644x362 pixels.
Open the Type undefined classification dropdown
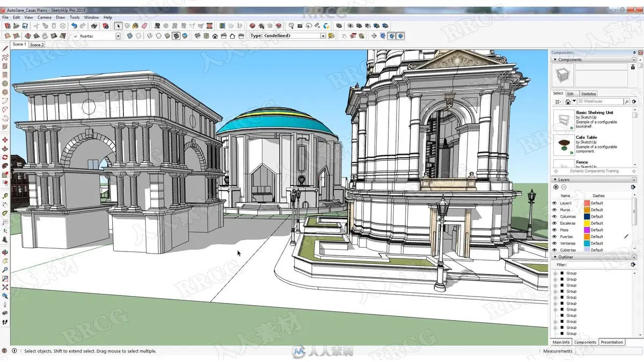(x=323, y=36)
